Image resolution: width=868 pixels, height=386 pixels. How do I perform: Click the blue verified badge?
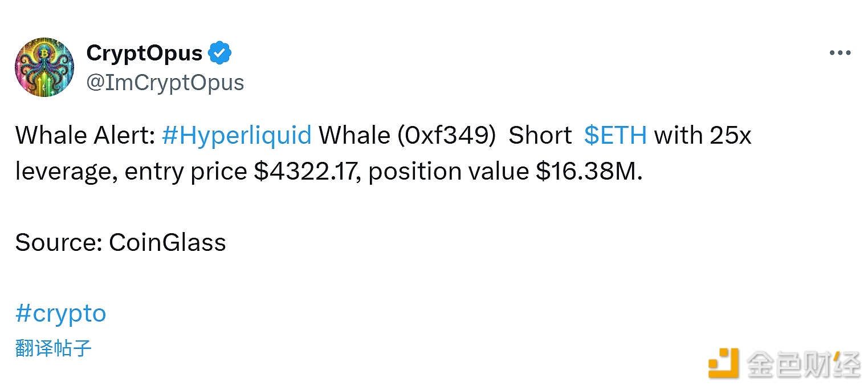pyautogui.click(x=219, y=54)
